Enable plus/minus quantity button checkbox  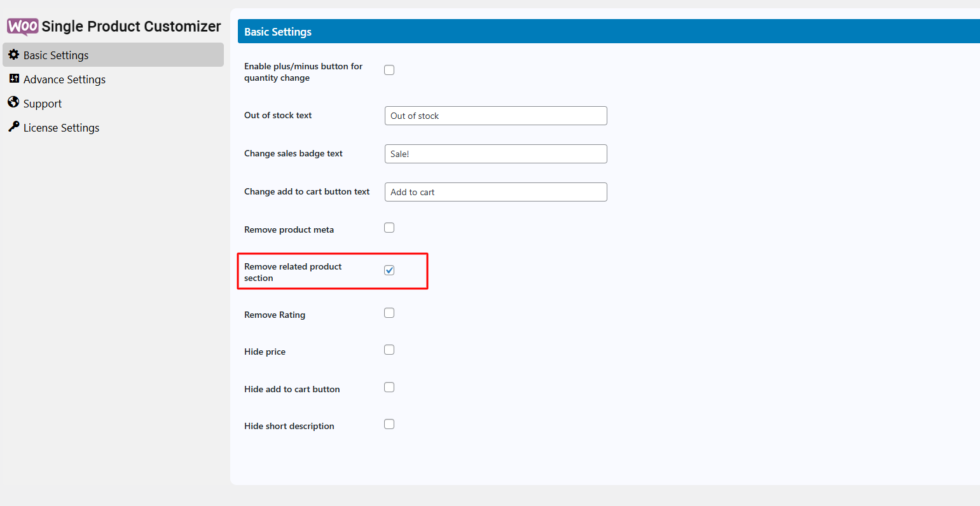389,70
